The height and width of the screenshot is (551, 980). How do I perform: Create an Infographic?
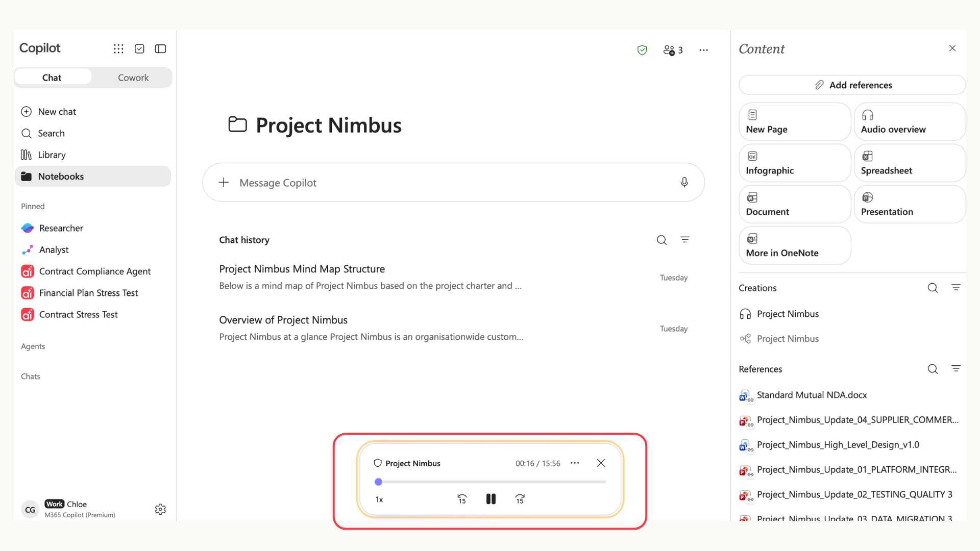795,163
